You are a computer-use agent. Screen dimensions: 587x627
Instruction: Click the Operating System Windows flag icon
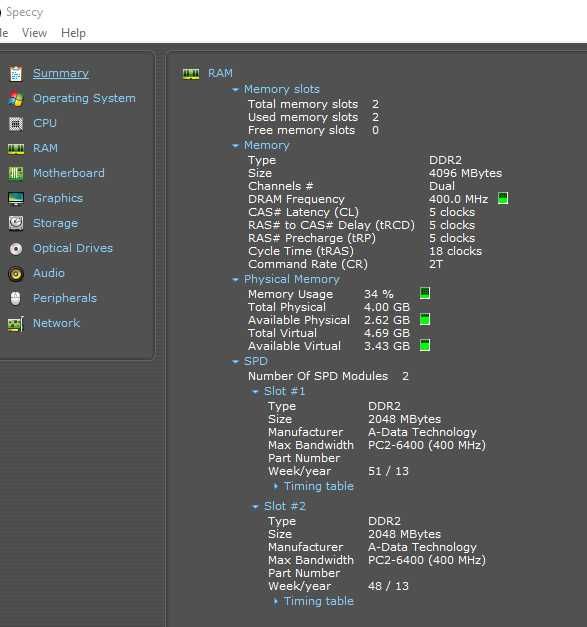16,99
